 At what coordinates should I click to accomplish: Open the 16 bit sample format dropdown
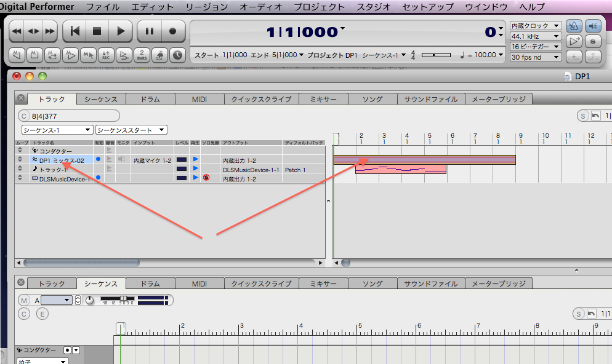coord(536,47)
